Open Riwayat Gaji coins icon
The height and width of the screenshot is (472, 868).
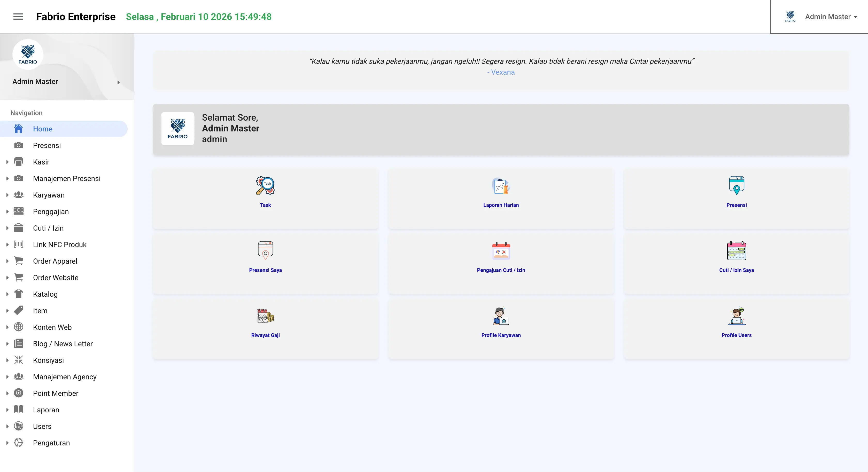tap(265, 316)
